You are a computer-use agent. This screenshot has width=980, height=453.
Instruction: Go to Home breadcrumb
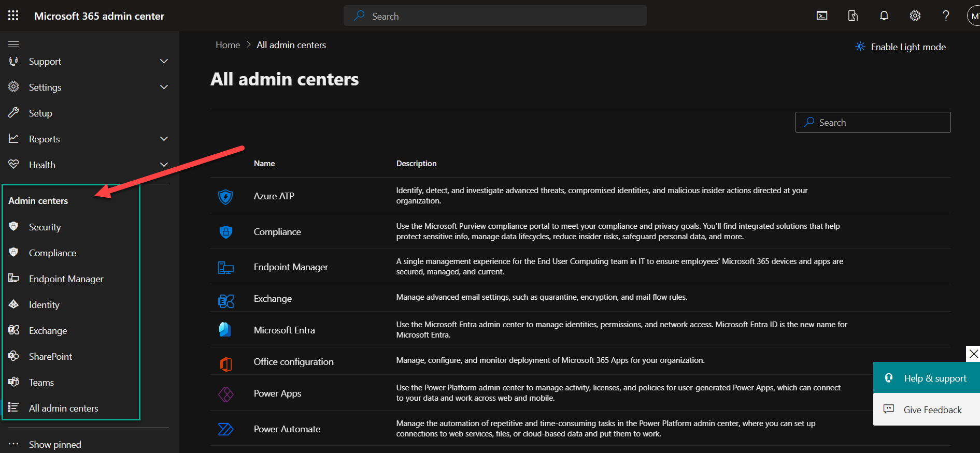[228, 45]
